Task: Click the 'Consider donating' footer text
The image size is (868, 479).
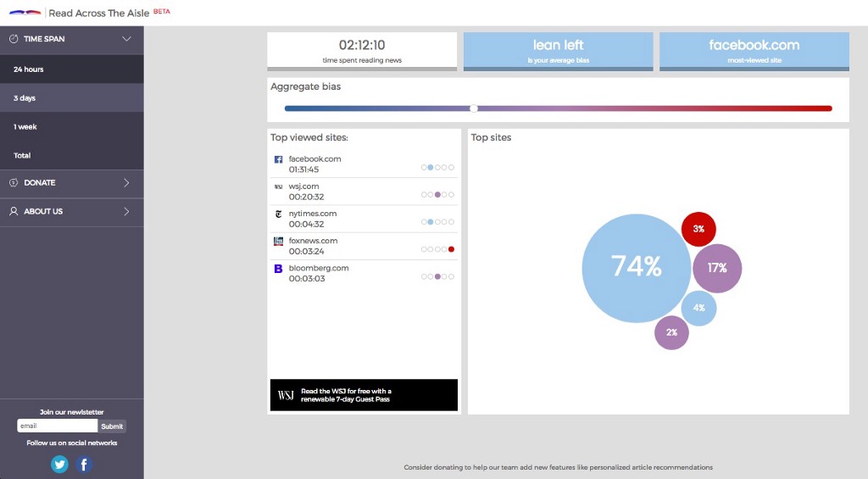Action: tap(558, 467)
